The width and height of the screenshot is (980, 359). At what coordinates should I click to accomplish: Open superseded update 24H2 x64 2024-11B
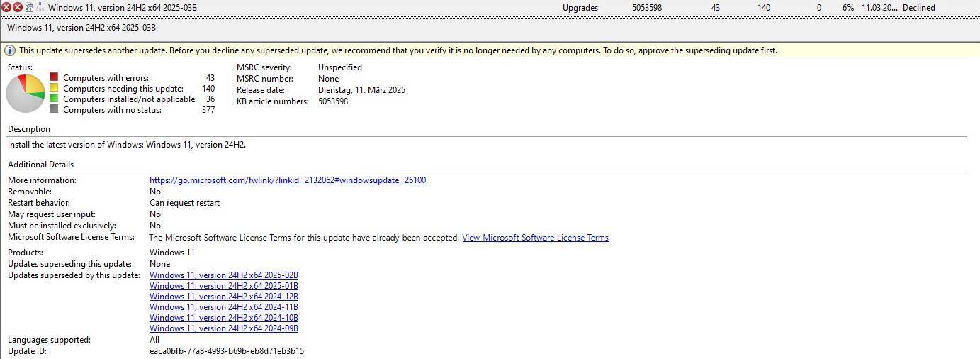tap(223, 307)
